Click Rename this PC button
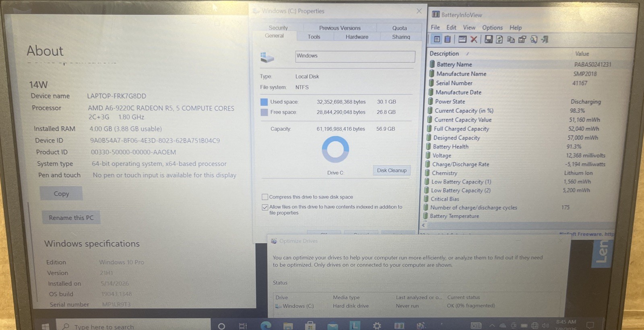The width and height of the screenshot is (644, 330). coord(71,218)
